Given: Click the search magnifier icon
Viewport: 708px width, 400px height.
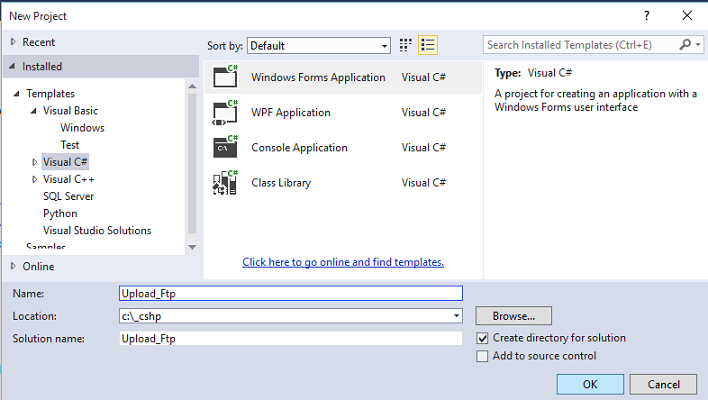Looking at the screenshot, I should [x=685, y=45].
